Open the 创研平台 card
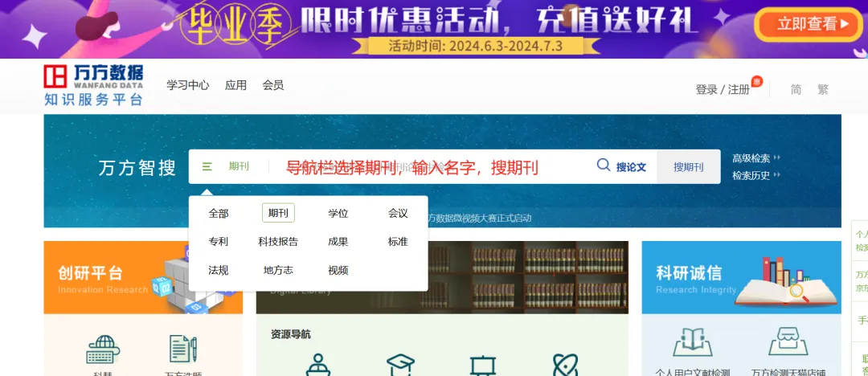Image resolution: width=868 pixels, height=376 pixels. 143,277
